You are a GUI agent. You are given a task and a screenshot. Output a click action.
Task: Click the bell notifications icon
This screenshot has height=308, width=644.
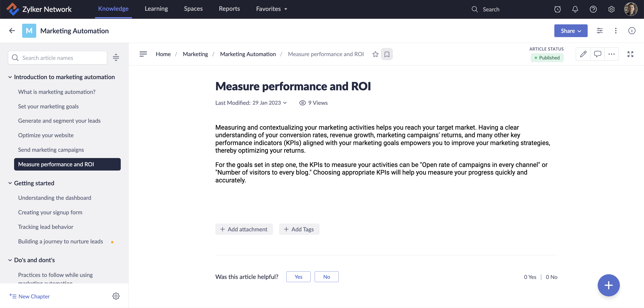pos(575,9)
